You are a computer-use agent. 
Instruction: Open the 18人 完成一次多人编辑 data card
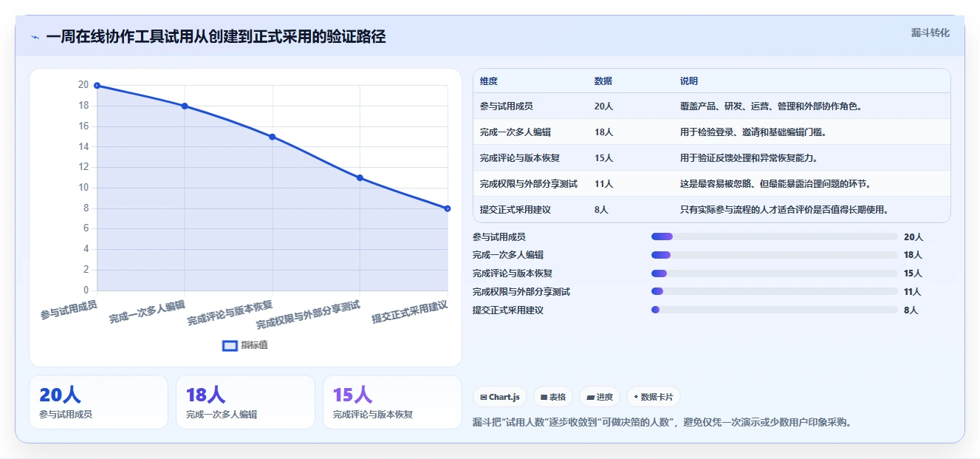point(245,402)
